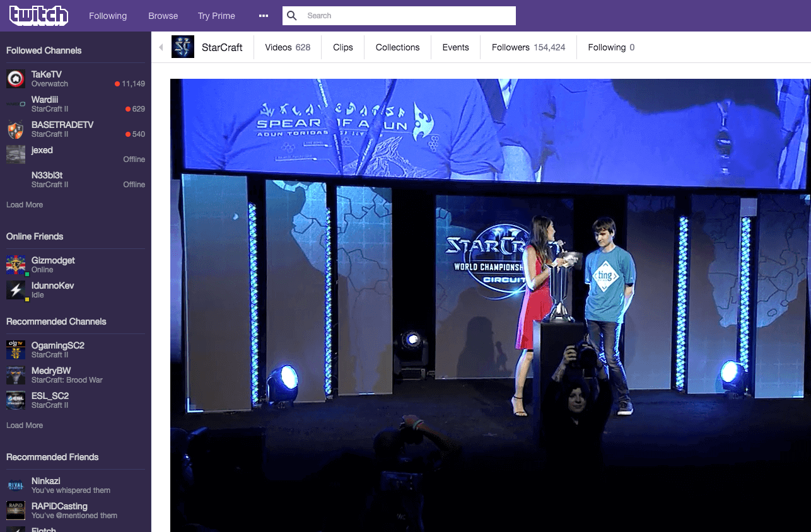The height and width of the screenshot is (532, 811).
Task: Click BASETRADETV viewer count 540
Action: 136,134
